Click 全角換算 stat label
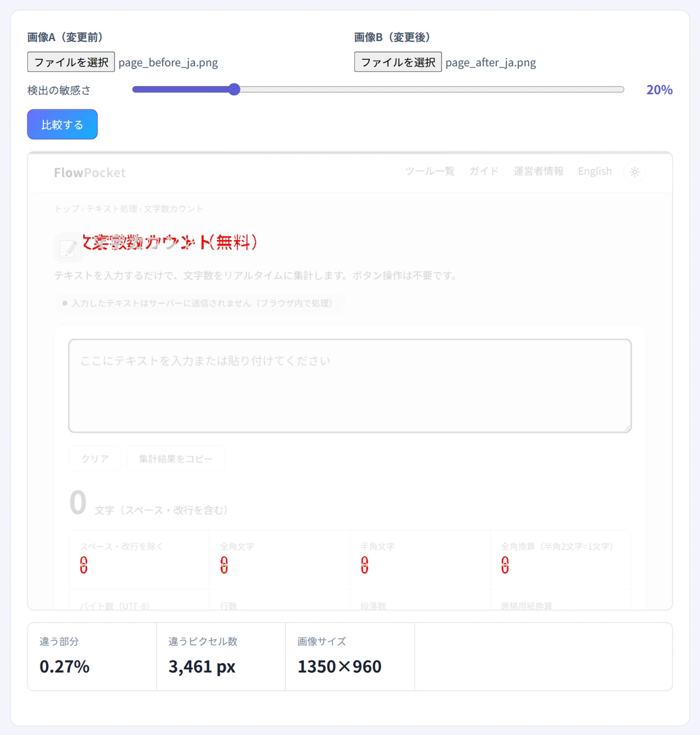Viewport: 700px width, 735px height. (x=557, y=546)
